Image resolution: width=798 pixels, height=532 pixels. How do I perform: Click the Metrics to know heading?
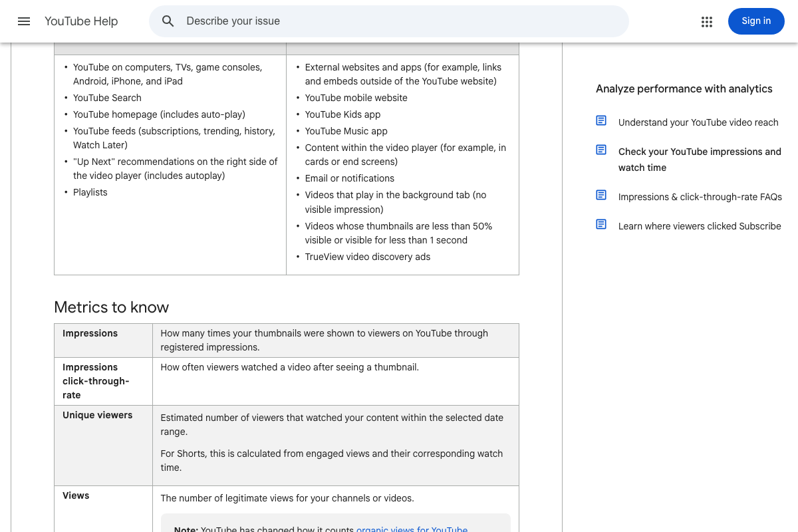[111, 307]
